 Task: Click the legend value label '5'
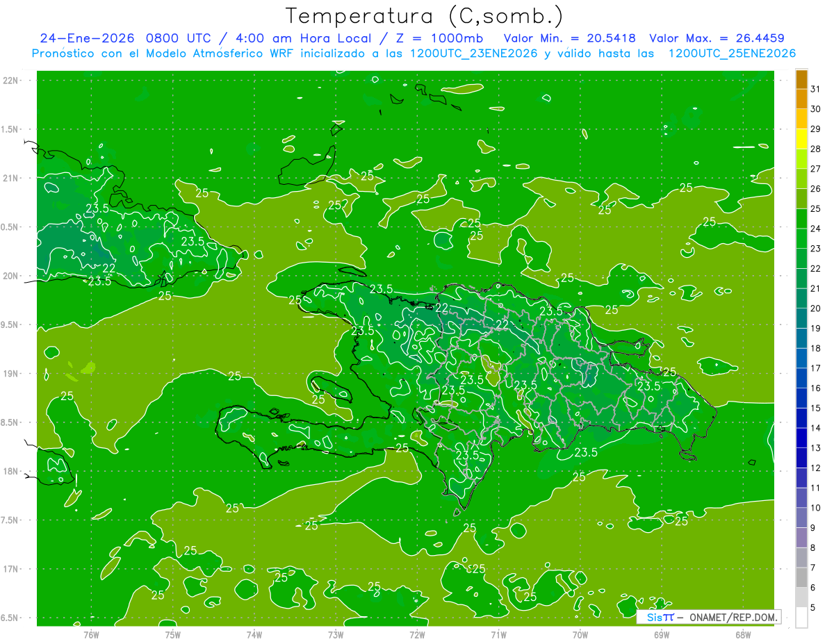click(813, 608)
